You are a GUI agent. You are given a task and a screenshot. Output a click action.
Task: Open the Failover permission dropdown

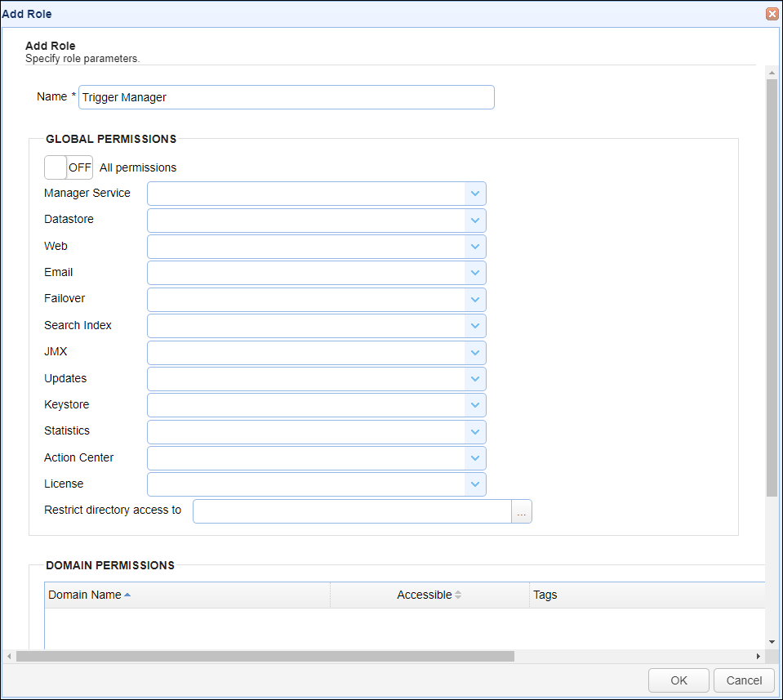[475, 299]
